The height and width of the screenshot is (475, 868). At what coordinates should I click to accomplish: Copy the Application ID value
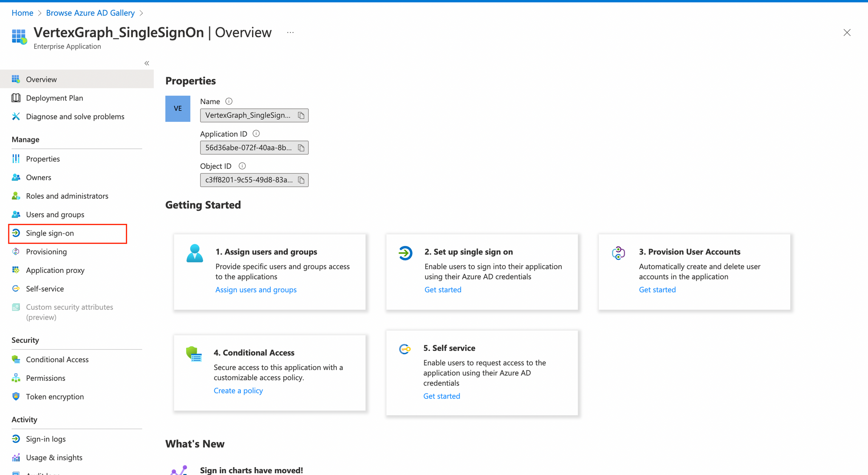[x=301, y=148]
